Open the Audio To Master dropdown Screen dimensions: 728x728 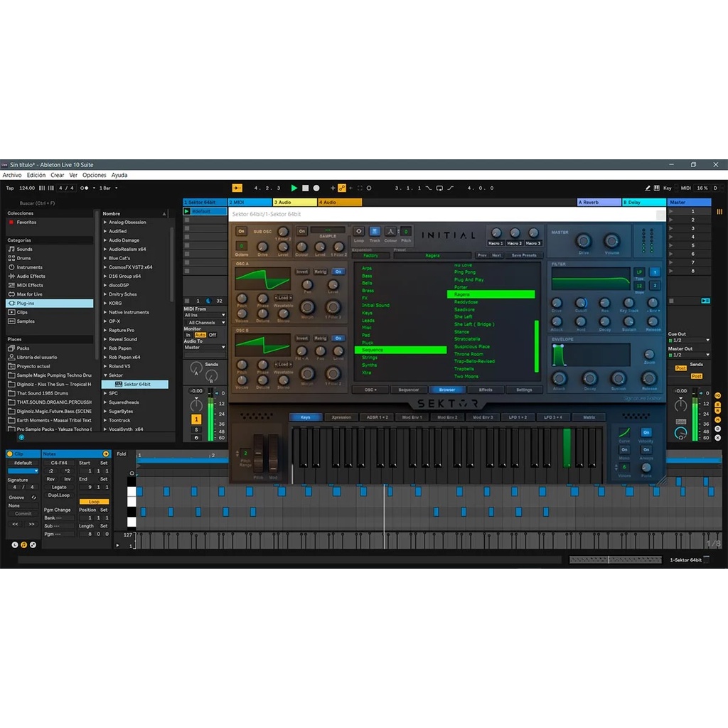click(x=205, y=347)
